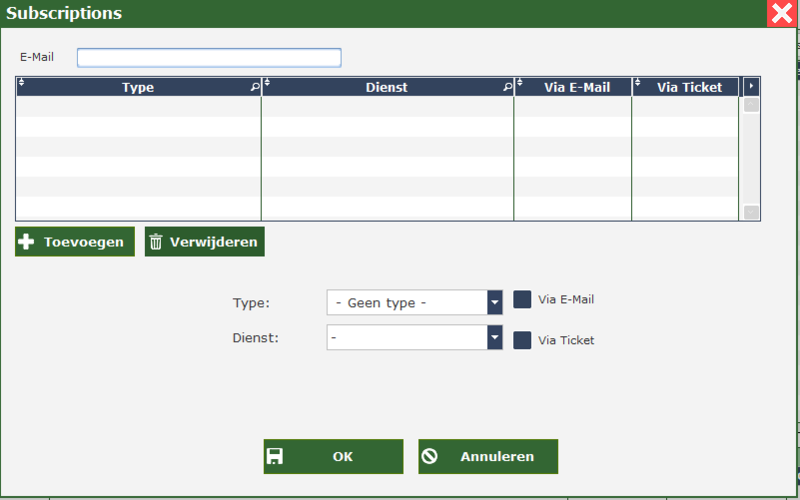Expand the Dienst dropdown list
Screen dimensions: 800x500
pyautogui.click(x=494, y=338)
